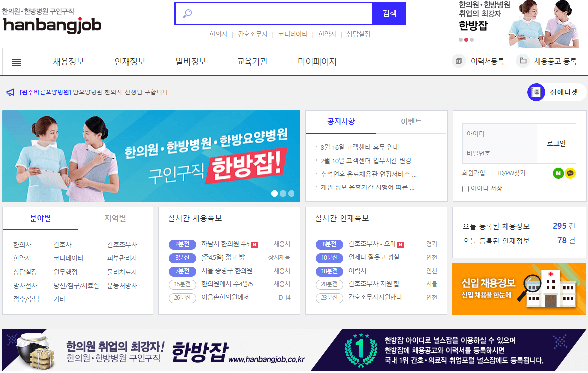Click the hanbangjob logo
Screen dimensions: 588x373
(52, 25)
